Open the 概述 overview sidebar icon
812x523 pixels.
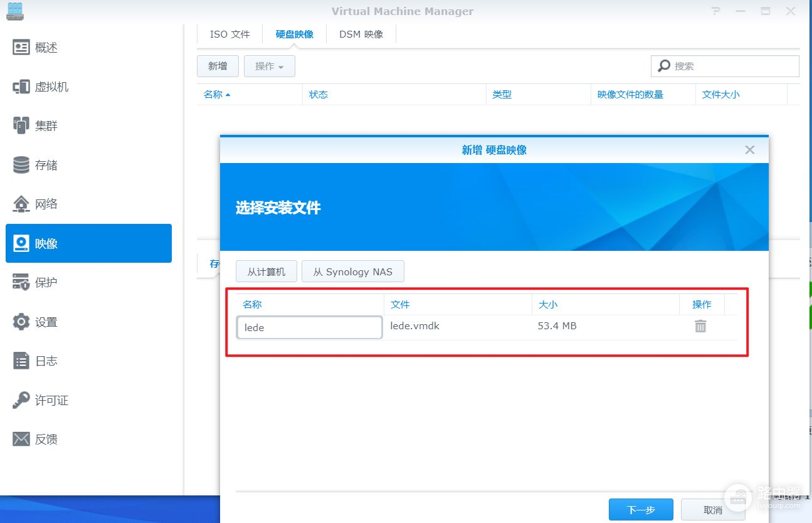coord(21,48)
